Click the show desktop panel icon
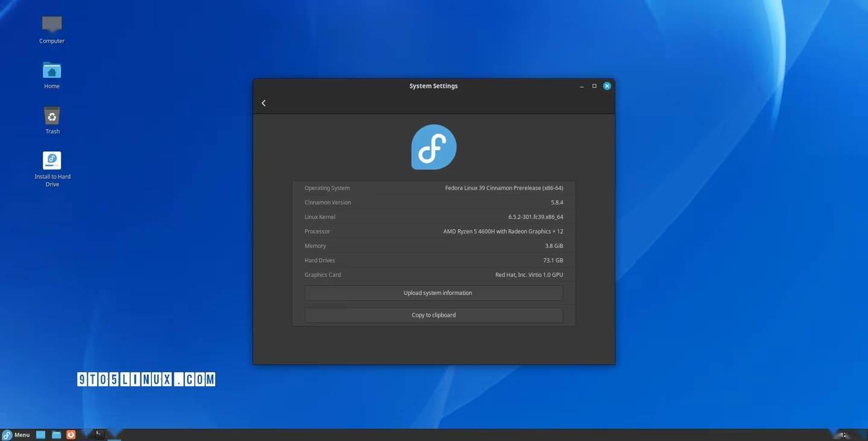This screenshot has width=868, height=441. (41, 435)
